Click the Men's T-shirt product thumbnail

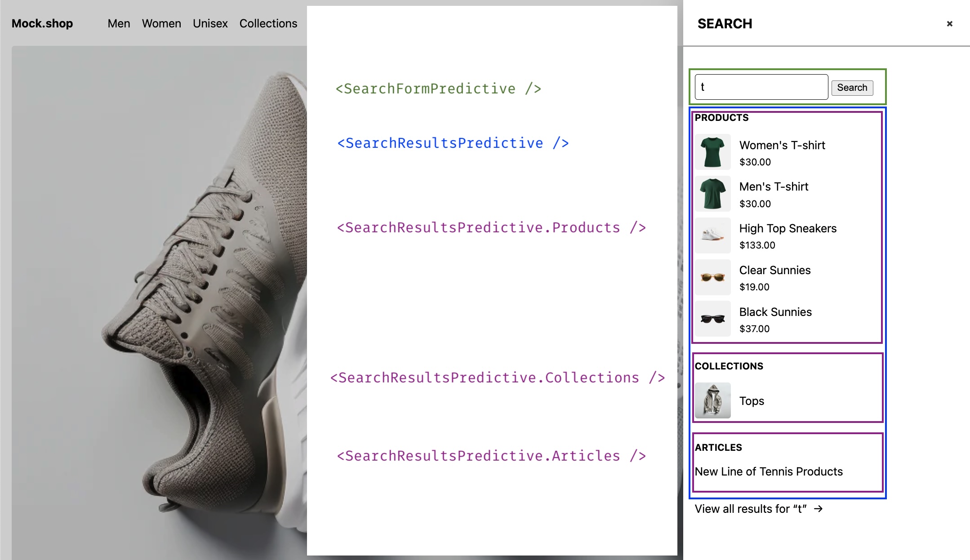(712, 194)
